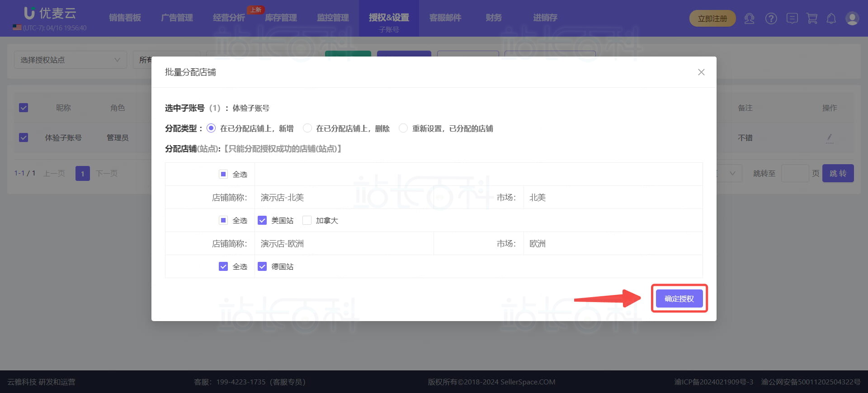Click the 确定授权 button

(679, 298)
